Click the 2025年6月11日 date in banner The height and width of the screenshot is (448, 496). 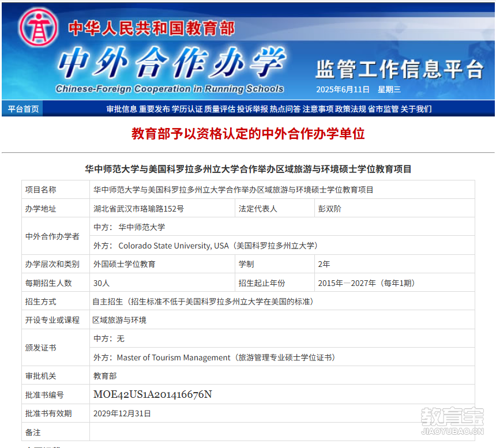(x=343, y=89)
